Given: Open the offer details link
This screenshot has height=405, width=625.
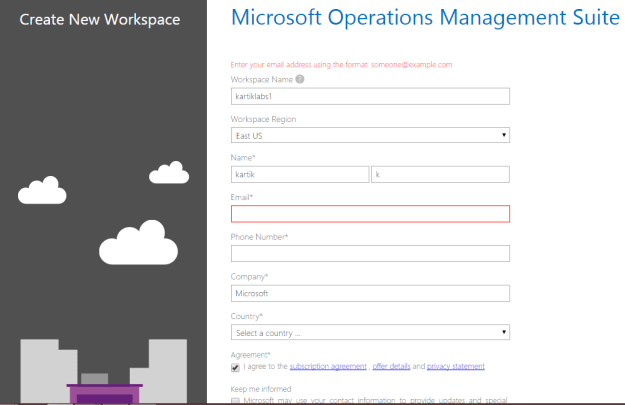Looking at the screenshot, I should click(391, 366).
